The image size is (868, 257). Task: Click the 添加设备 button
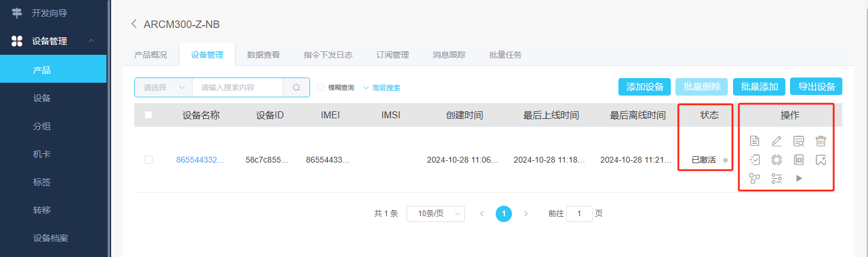tap(645, 87)
